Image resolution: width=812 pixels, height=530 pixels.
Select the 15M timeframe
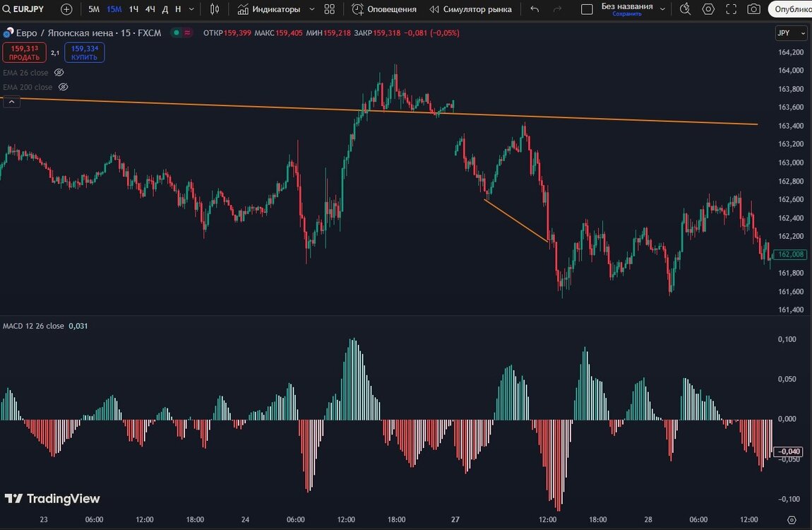114,8
